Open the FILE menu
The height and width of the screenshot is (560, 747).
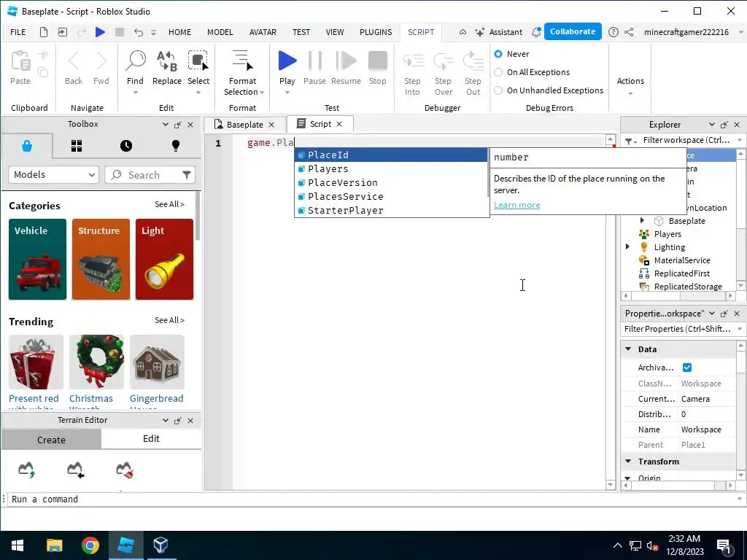click(x=18, y=32)
